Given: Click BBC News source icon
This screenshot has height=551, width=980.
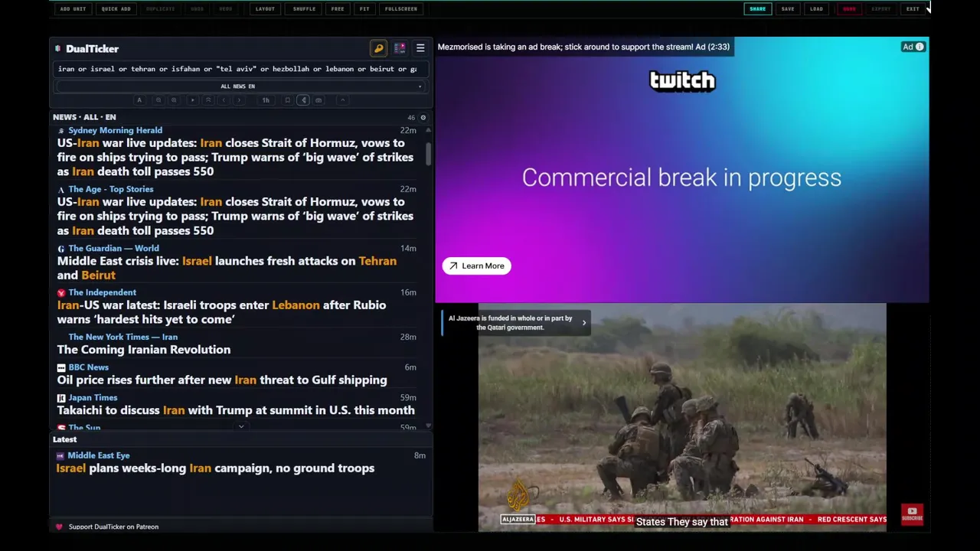Looking at the screenshot, I should click(x=61, y=368).
